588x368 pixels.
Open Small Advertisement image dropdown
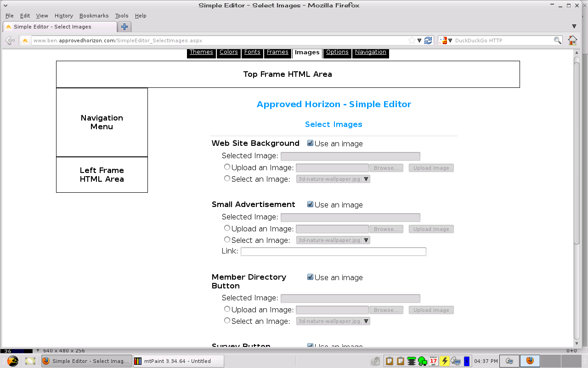click(x=333, y=240)
